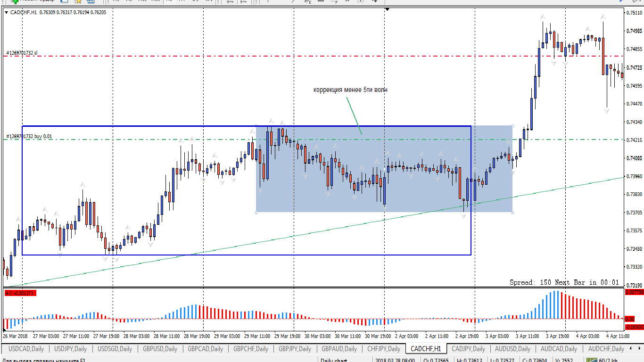Select the AUDCAD,Daily tab
The image size is (644, 362).
point(559,349)
